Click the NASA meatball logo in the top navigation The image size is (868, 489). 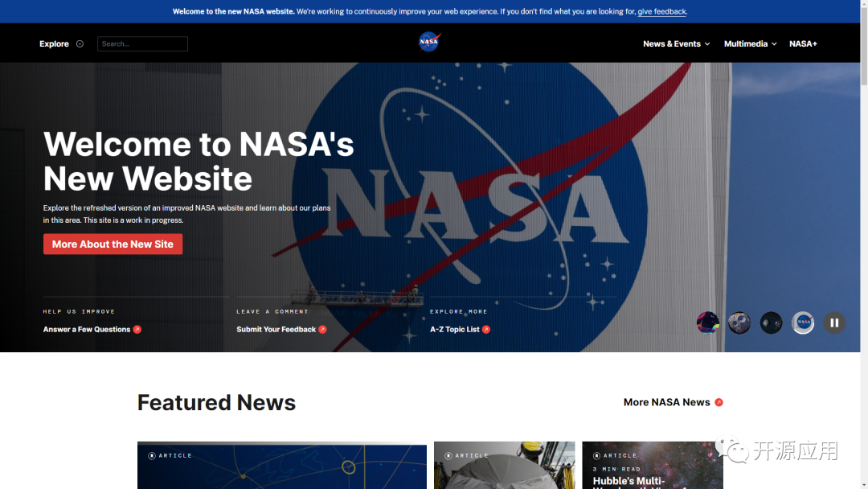(428, 42)
